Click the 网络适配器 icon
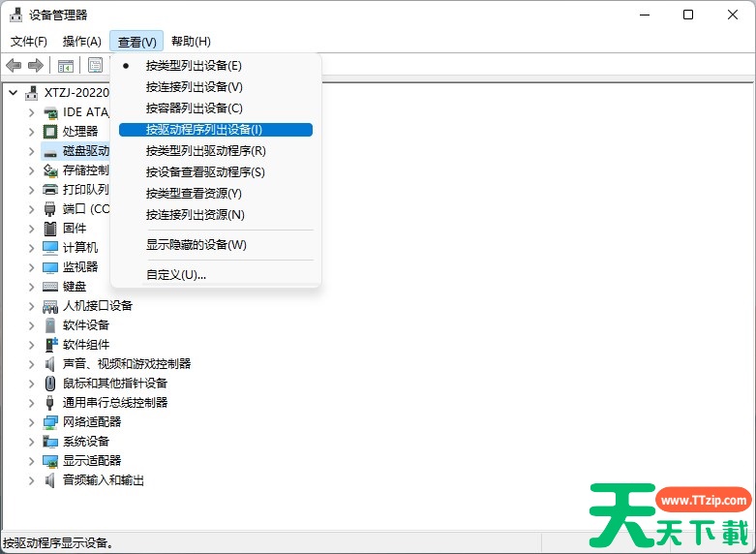 coord(50,422)
